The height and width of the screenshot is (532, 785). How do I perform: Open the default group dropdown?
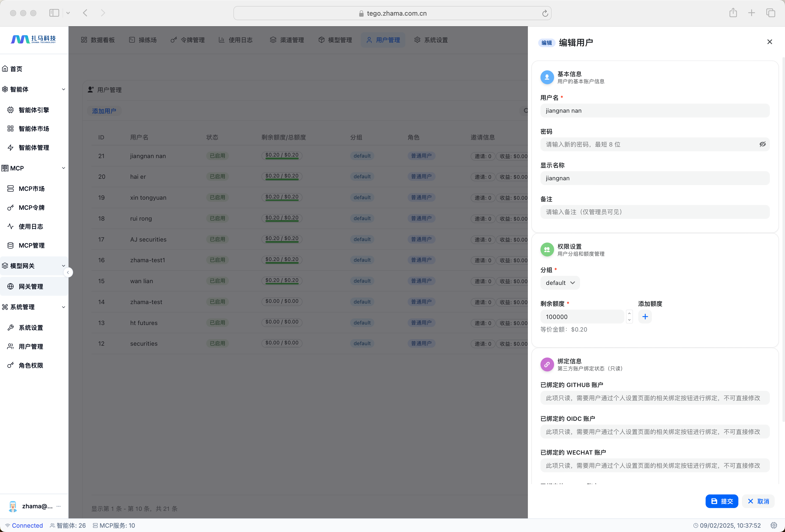560,283
